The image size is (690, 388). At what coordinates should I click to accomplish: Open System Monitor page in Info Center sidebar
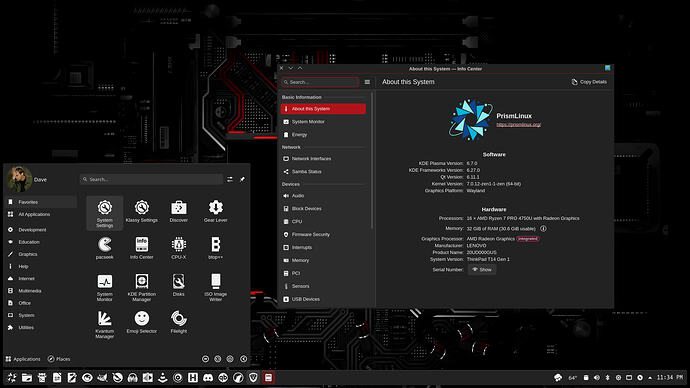323,121
